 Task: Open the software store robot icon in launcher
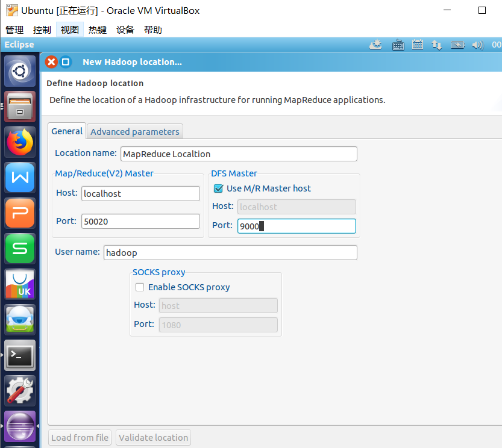[x=20, y=320]
